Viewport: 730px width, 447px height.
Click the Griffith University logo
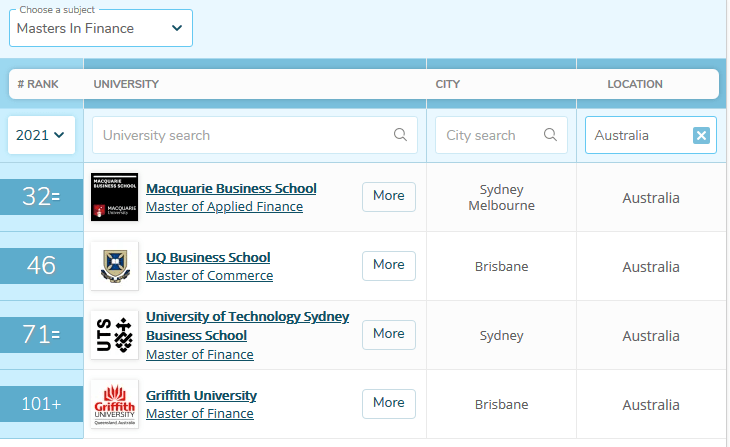[x=115, y=404]
